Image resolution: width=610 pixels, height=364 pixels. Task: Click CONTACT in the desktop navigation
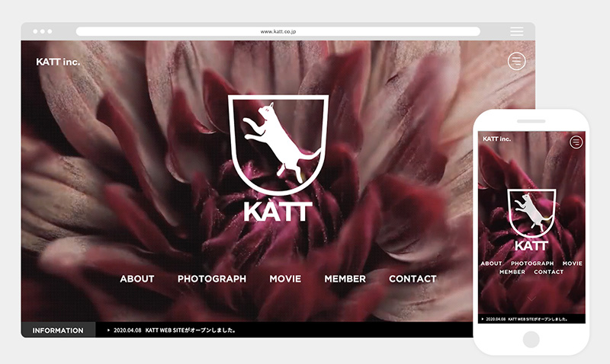point(413,279)
